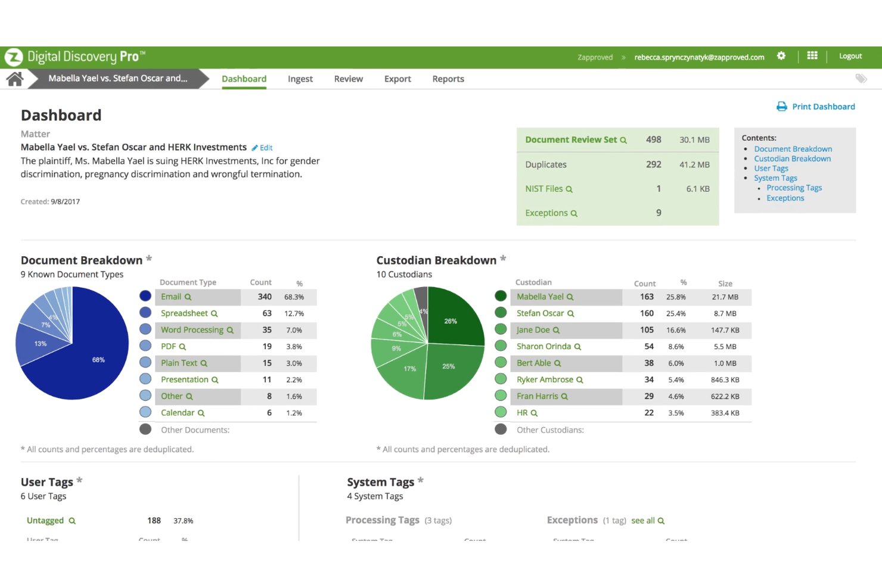Open the PDF document type
This screenshot has height=588, width=882.
pyautogui.click(x=169, y=347)
